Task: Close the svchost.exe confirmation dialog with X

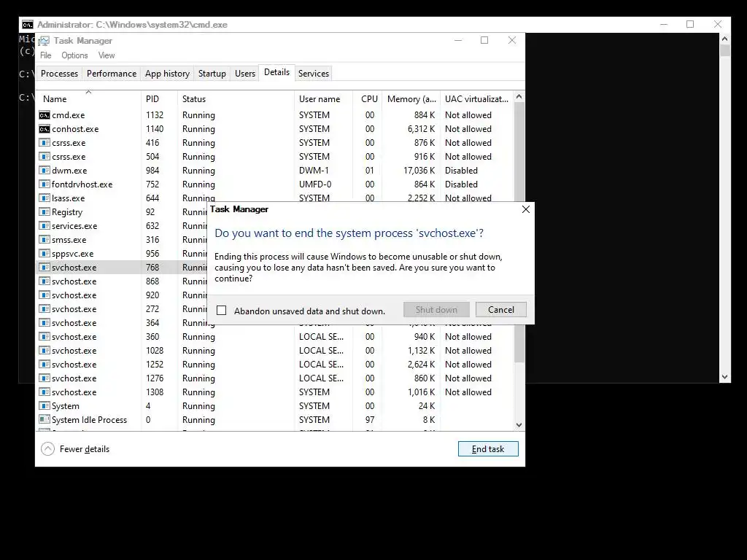Action: [526, 209]
